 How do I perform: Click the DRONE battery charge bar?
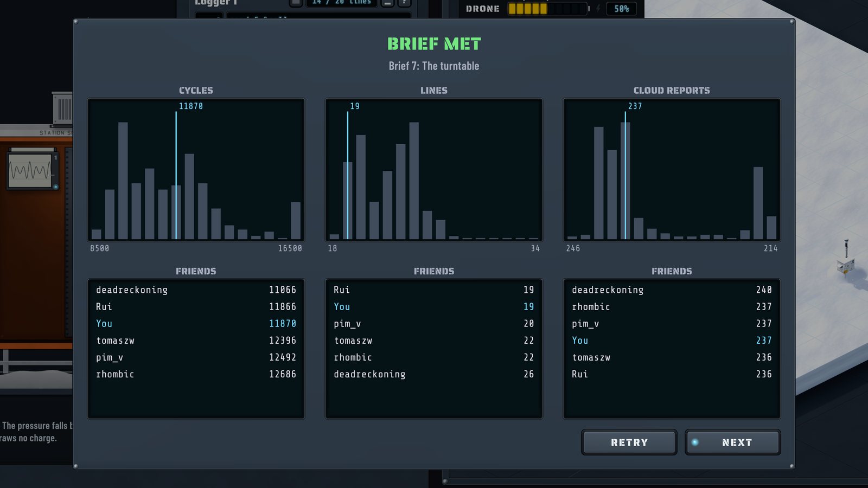pos(547,9)
